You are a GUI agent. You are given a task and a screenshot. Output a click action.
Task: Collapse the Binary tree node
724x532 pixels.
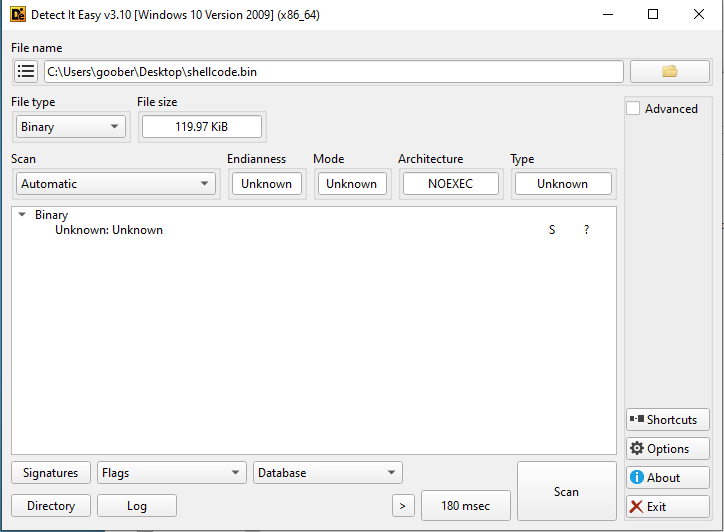tap(22, 215)
